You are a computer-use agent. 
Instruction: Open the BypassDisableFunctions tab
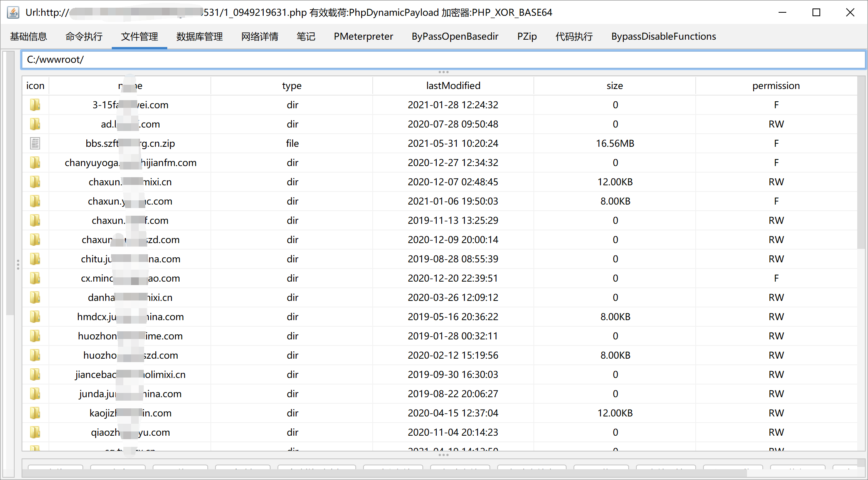pos(664,37)
